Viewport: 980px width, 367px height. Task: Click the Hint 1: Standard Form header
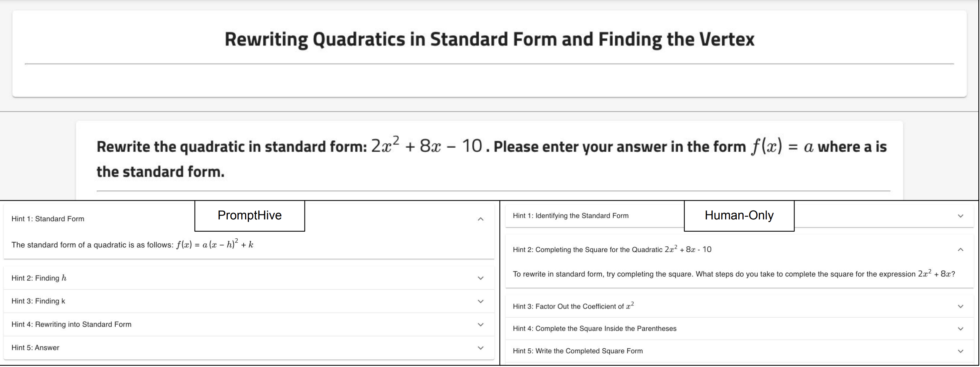[48, 219]
